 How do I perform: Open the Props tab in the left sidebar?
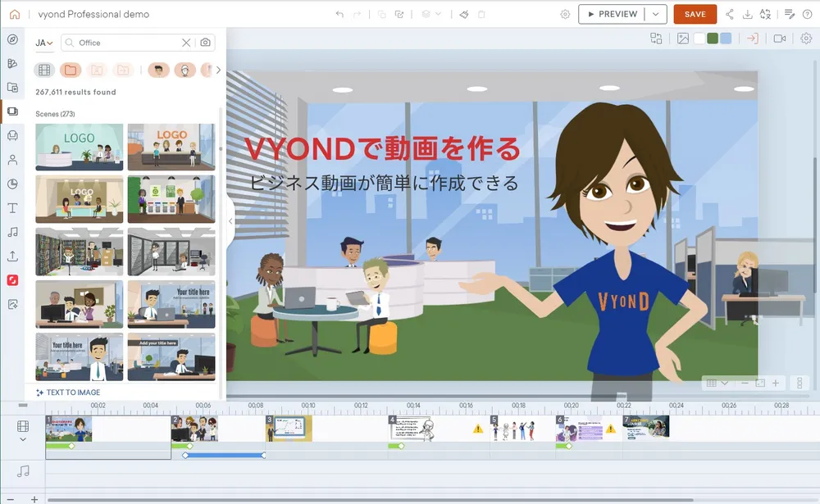tap(12, 135)
